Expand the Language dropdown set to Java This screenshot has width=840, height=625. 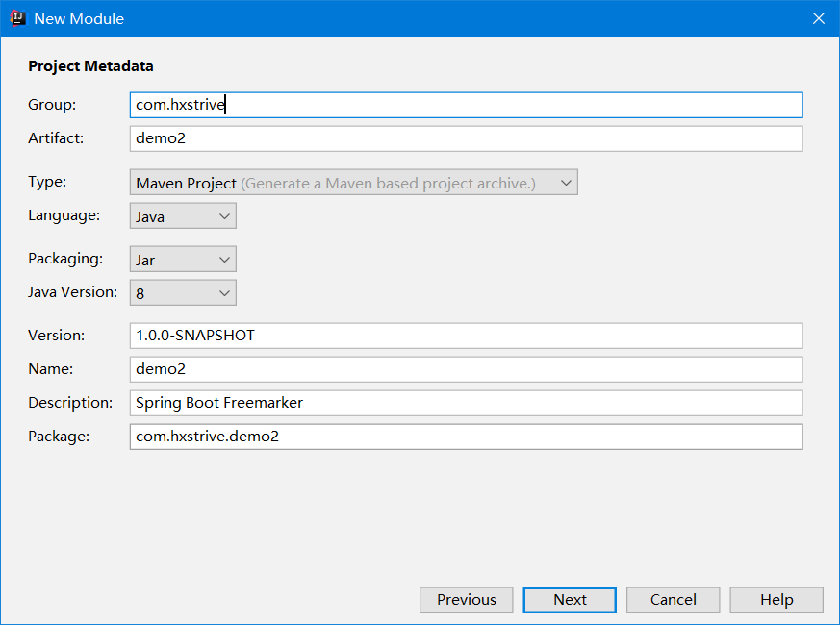[x=183, y=216]
